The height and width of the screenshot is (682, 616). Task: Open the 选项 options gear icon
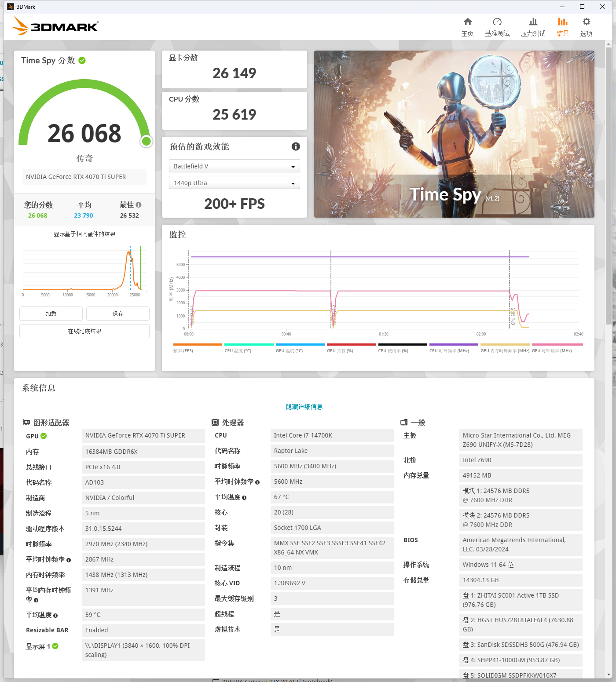[586, 26]
